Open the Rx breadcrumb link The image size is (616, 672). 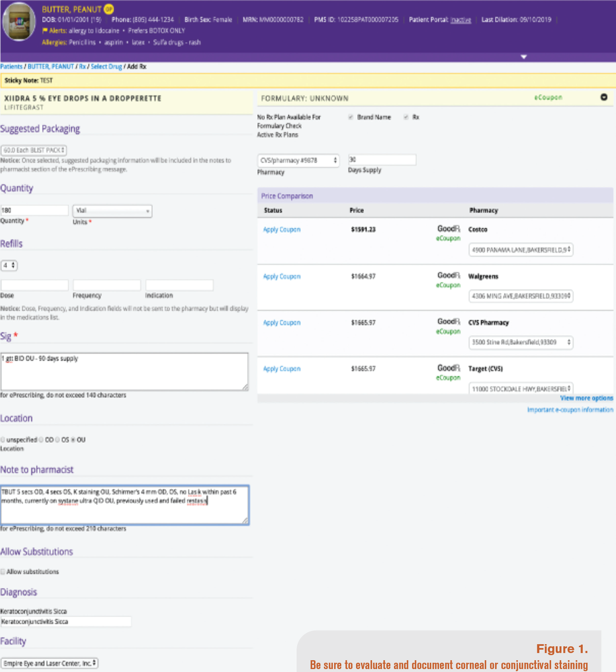click(x=82, y=67)
